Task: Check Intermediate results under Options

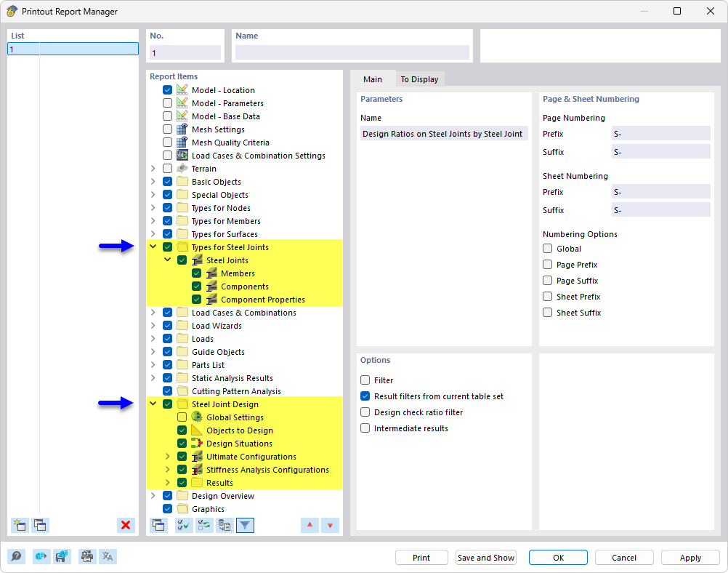Action: [367, 428]
